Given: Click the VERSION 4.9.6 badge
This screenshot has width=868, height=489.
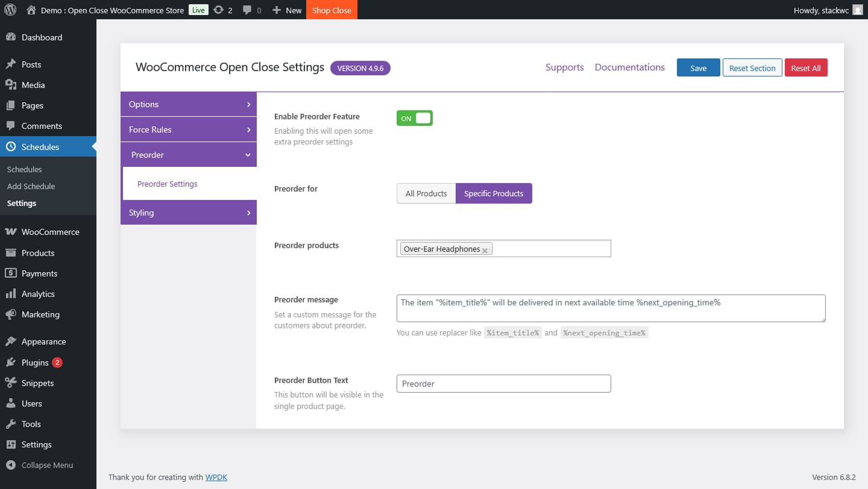Looking at the screenshot, I should (360, 68).
